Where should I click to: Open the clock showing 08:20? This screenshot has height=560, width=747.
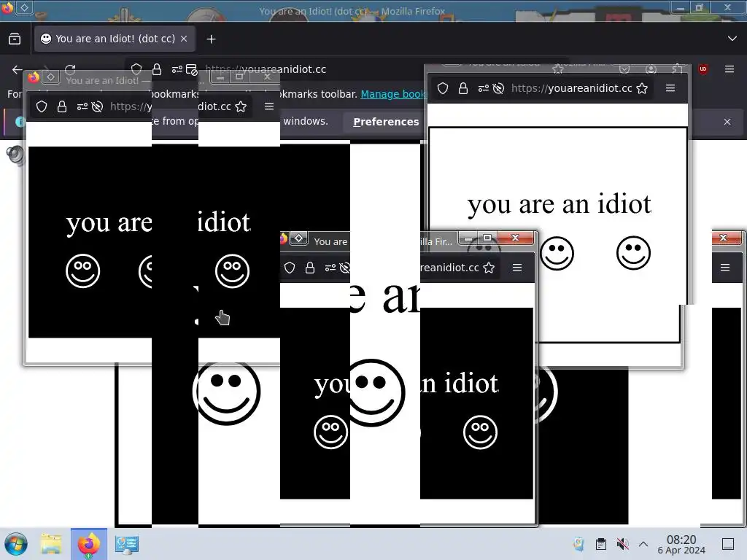(681, 544)
